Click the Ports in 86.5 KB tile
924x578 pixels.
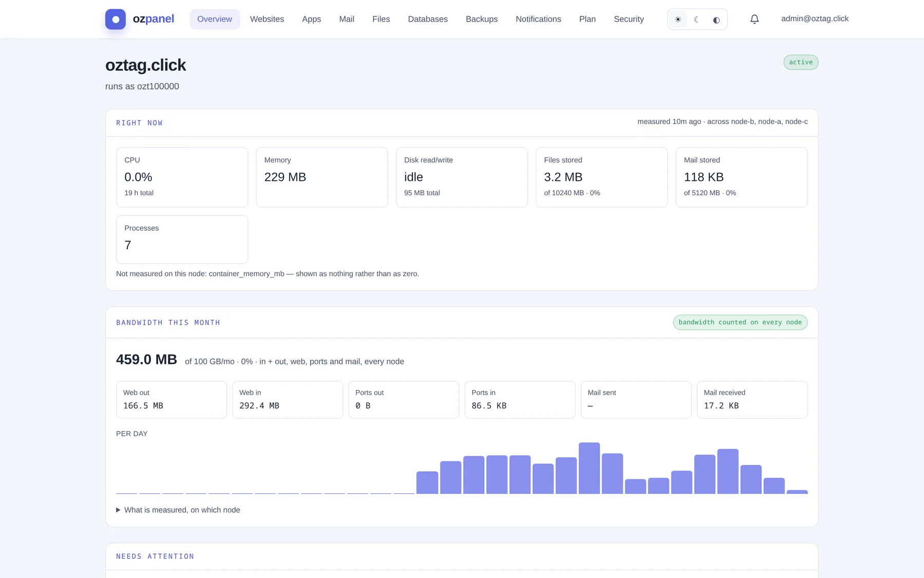520,400
